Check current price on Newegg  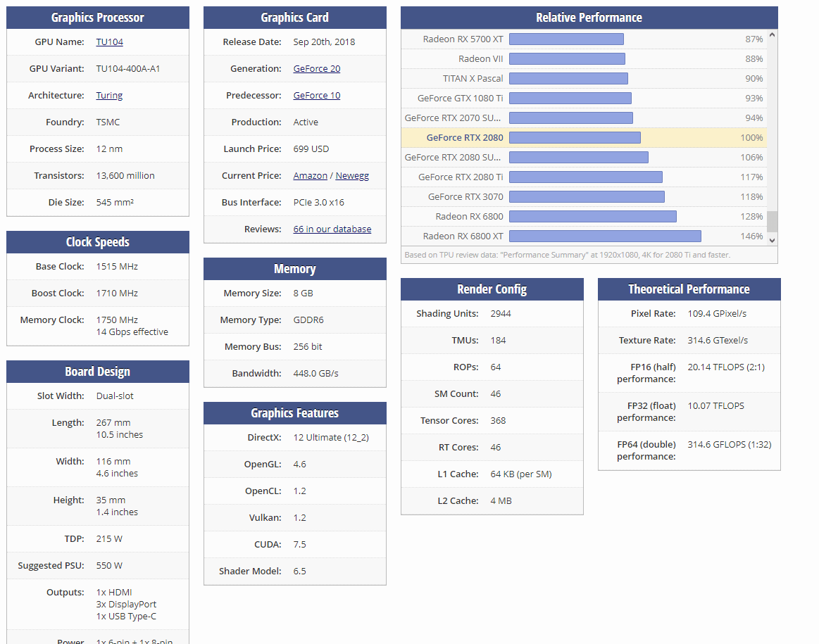(352, 175)
